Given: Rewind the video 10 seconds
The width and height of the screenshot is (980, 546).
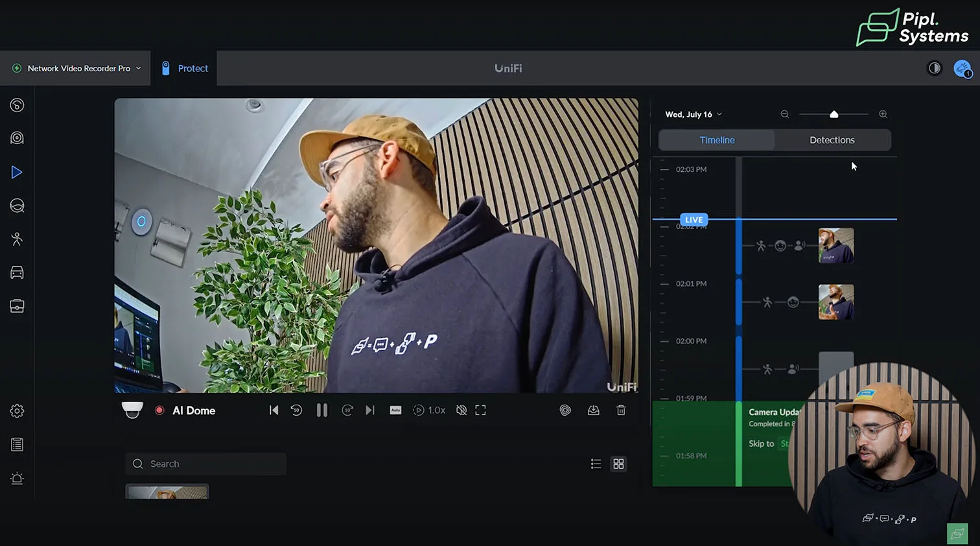Looking at the screenshot, I should pos(296,410).
